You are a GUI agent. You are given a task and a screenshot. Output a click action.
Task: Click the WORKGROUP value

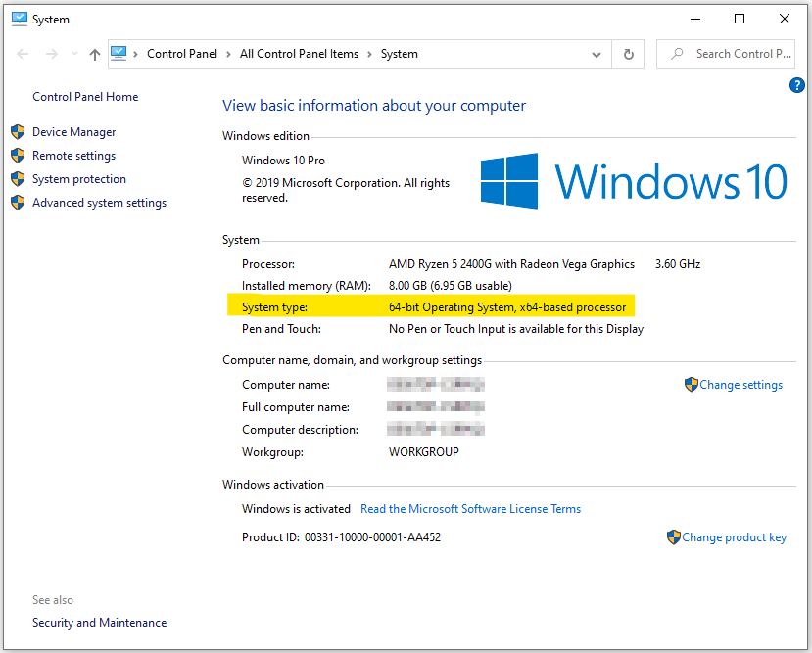click(423, 452)
